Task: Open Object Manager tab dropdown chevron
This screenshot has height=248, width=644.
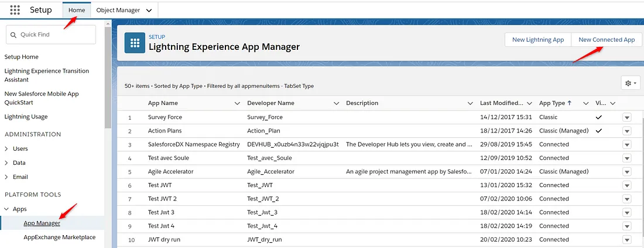Action: point(149,11)
